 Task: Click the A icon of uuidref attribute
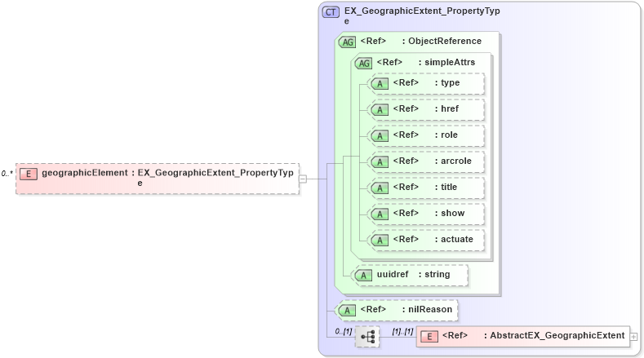coord(363,276)
